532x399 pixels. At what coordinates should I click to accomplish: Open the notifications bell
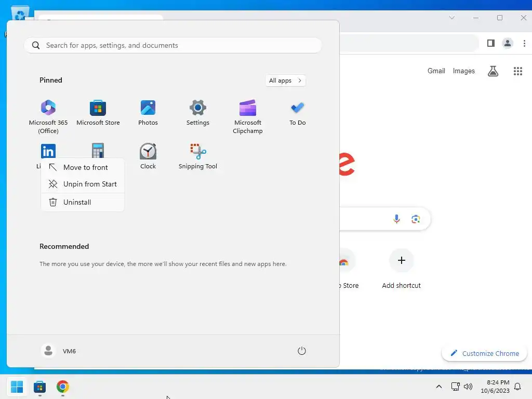[x=518, y=387]
